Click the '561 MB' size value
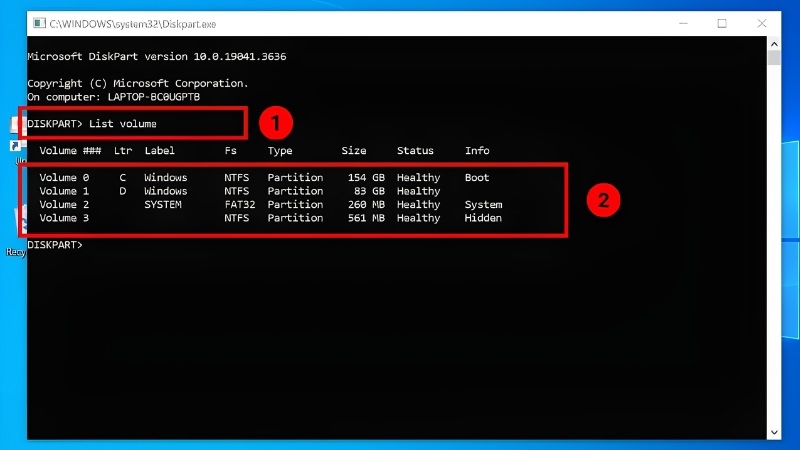This screenshot has height=450, width=800. tap(366, 218)
